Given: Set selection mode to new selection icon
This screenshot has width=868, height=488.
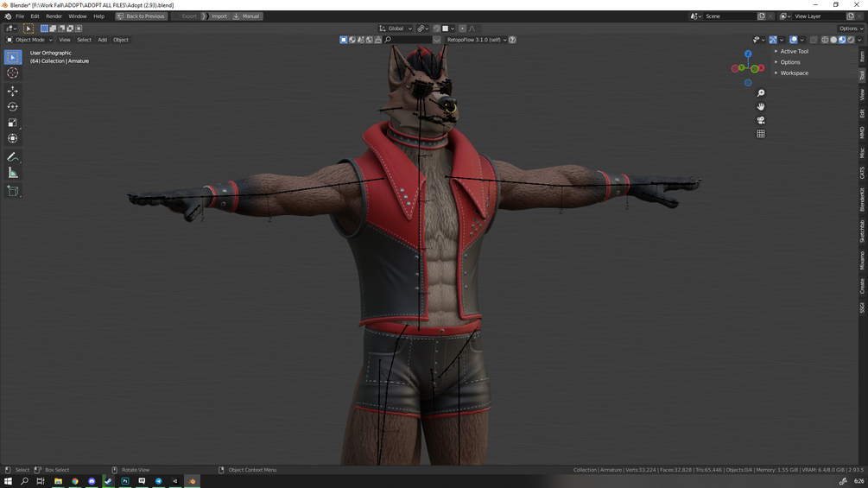Looking at the screenshot, I should (44, 29).
